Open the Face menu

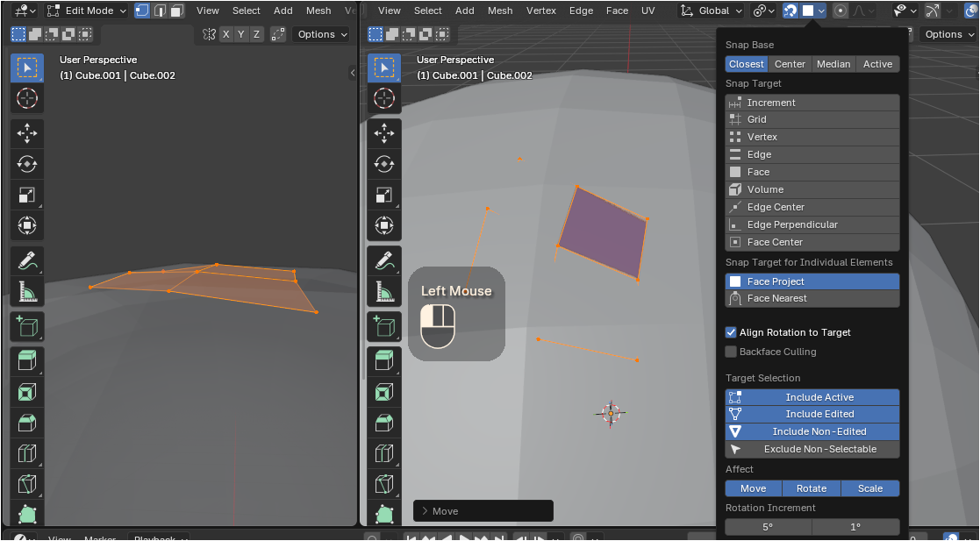(x=618, y=11)
